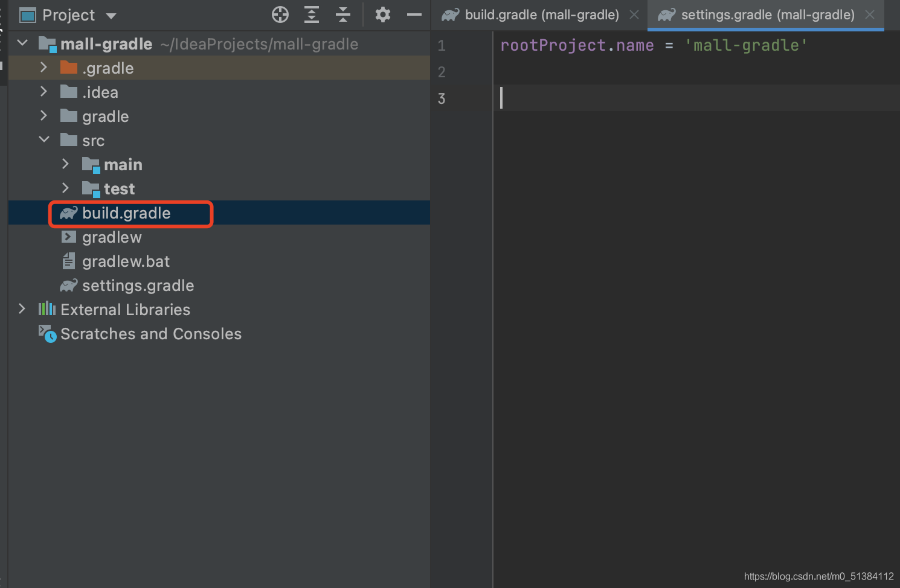The height and width of the screenshot is (588, 900).
Task: Click the 'mall-gradle' string value in settings.gradle
Action: 747,45
